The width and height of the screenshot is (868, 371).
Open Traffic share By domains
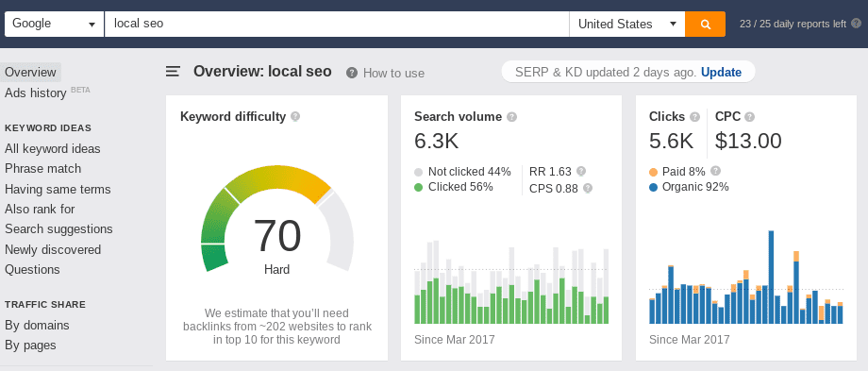pos(37,325)
